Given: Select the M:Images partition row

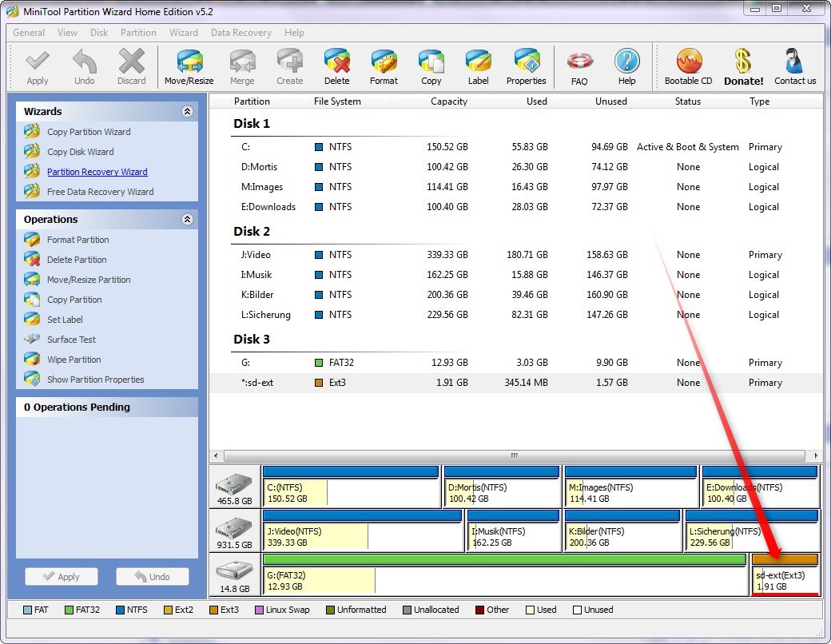Looking at the screenshot, I should point(515,187).
